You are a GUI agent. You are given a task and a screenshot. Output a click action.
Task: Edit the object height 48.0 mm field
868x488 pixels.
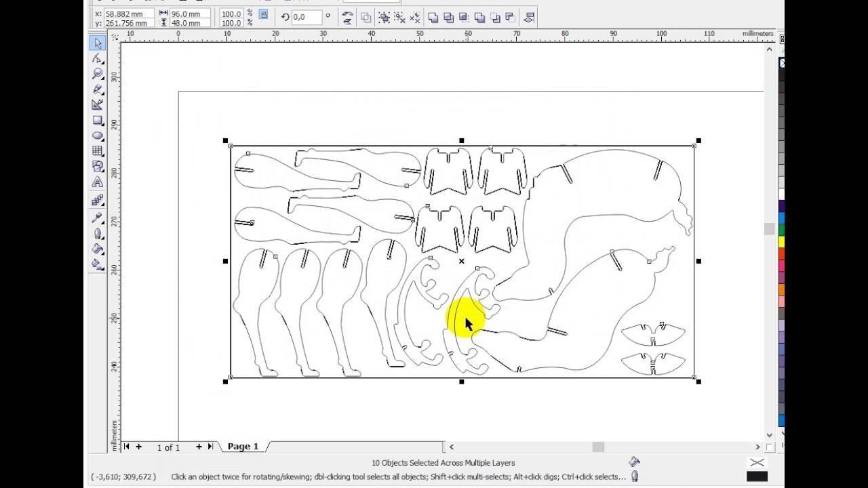(x=189, y=23)
